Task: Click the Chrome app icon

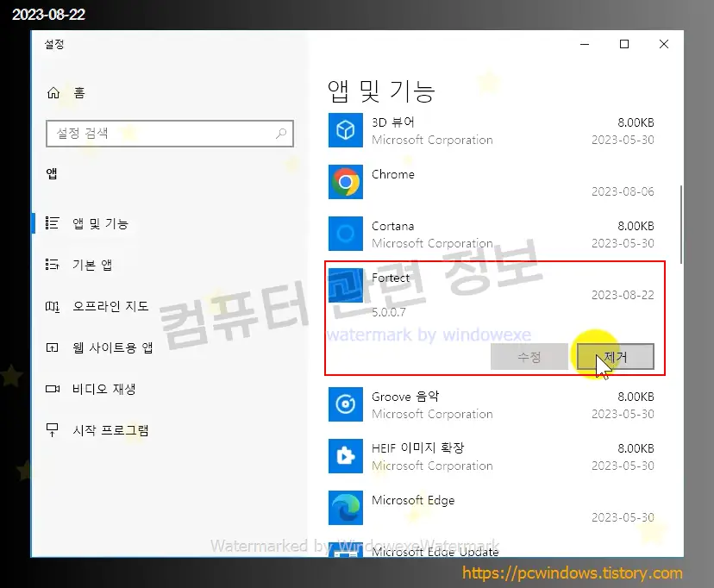Action: pyautogui.click(x=346, y=182)
